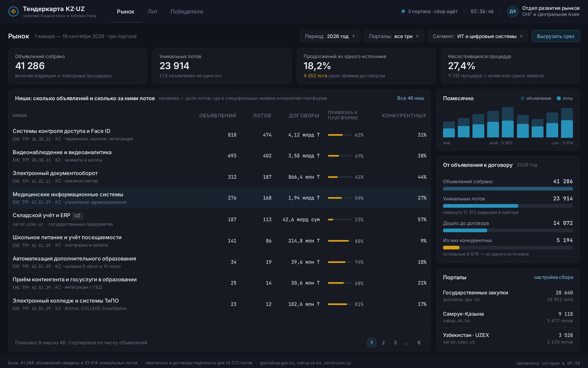Open the Школьное питание и учёт посещаемости row
The image size is (588, 368).
click(x=219, y=241)
